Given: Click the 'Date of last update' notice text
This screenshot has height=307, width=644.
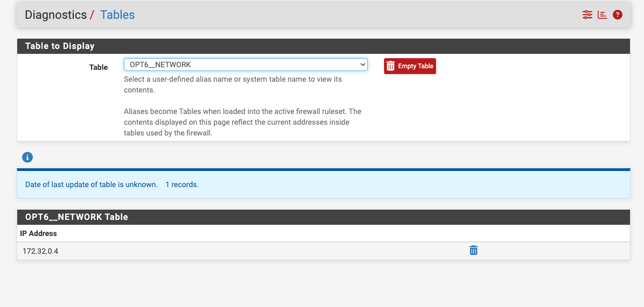Looking at the screenshot, I should (x=91, y=184).
